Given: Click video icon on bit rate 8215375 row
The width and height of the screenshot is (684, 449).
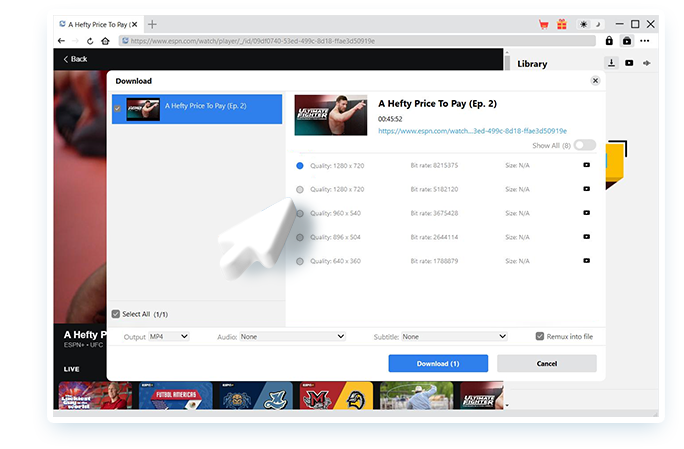Looking at the screenshot, I should (587, 165).
